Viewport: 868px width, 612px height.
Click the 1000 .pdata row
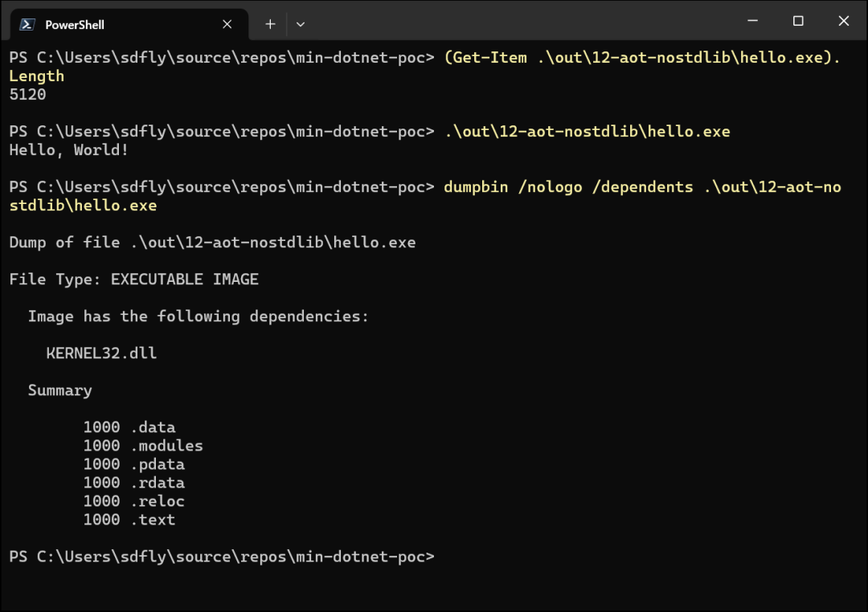pos(134,464)
